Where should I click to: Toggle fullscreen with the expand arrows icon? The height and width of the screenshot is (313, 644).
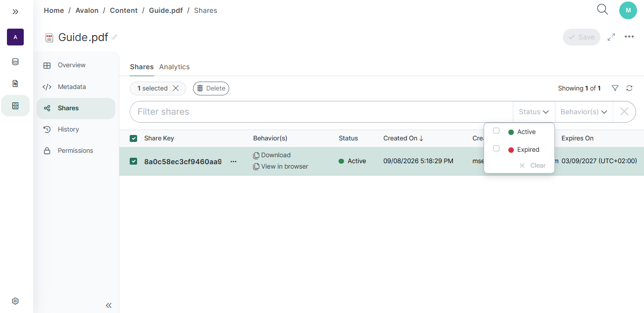[x=611, y=37]
